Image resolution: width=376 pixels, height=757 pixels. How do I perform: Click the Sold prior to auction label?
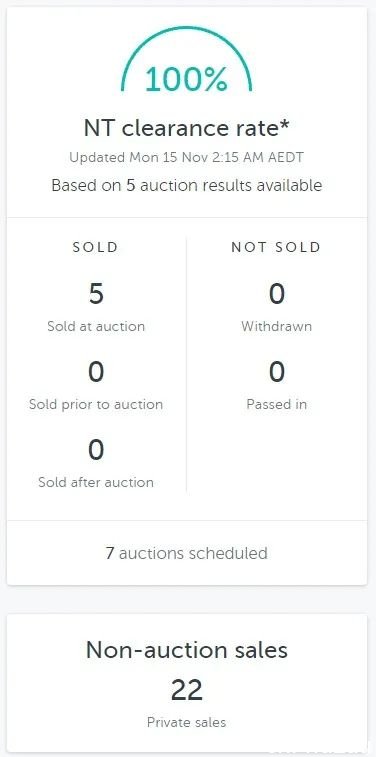[x=96, y=404]
